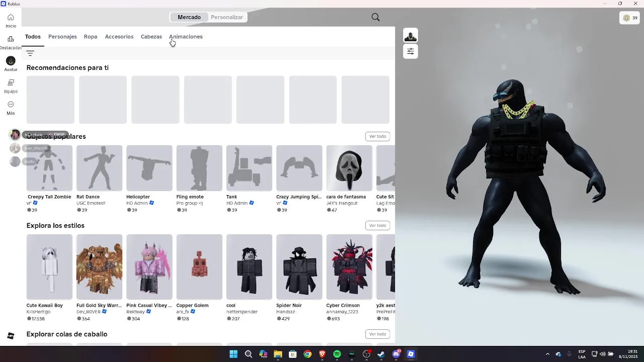Open the Destacadas charts icon

click(x=11, y=39)
